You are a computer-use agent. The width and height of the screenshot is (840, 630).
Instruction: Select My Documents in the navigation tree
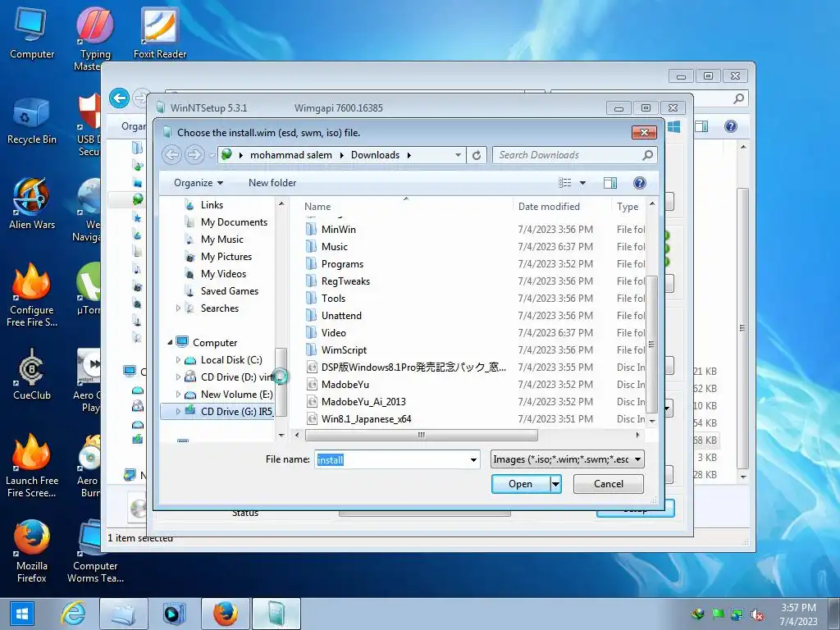[x=234, y=221]
